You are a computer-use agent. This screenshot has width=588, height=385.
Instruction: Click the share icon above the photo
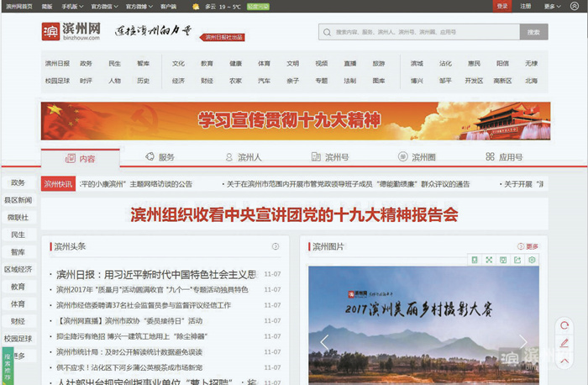point(517,260)
